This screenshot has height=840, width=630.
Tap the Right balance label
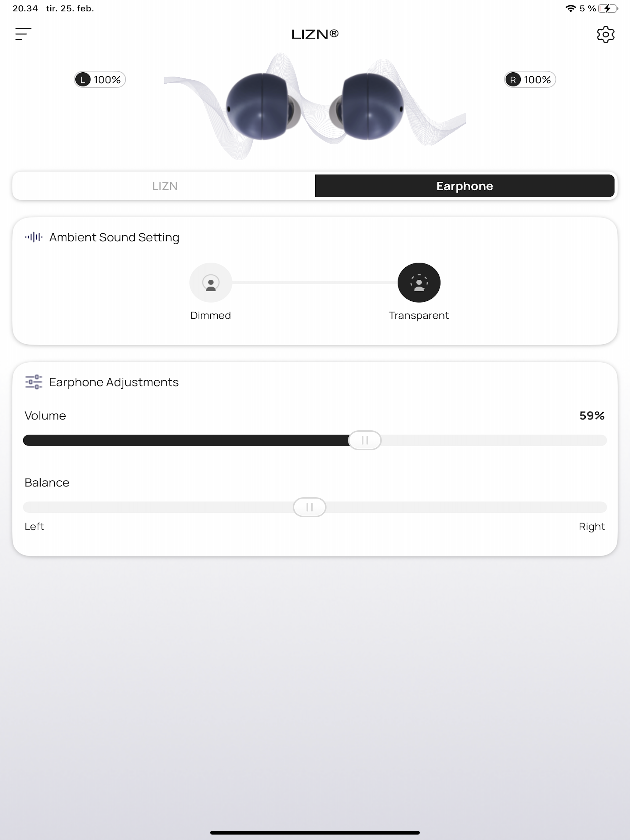tap(592, 526)
